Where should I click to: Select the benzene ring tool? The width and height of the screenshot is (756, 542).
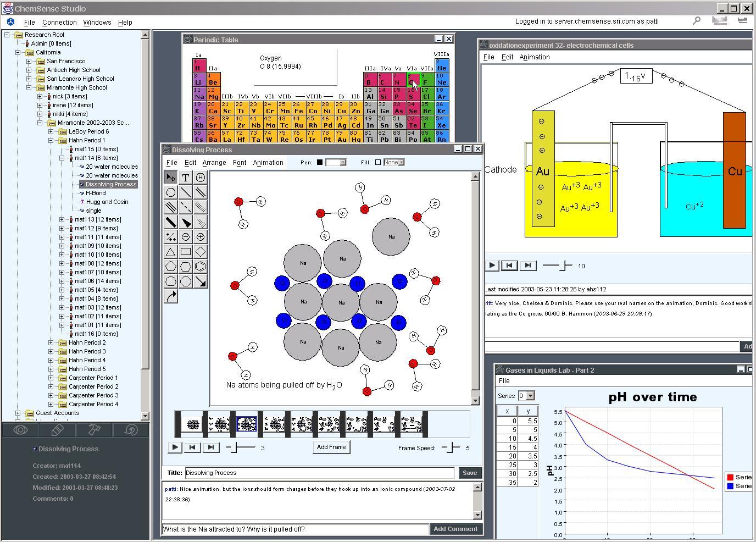(x=201, y=266)
